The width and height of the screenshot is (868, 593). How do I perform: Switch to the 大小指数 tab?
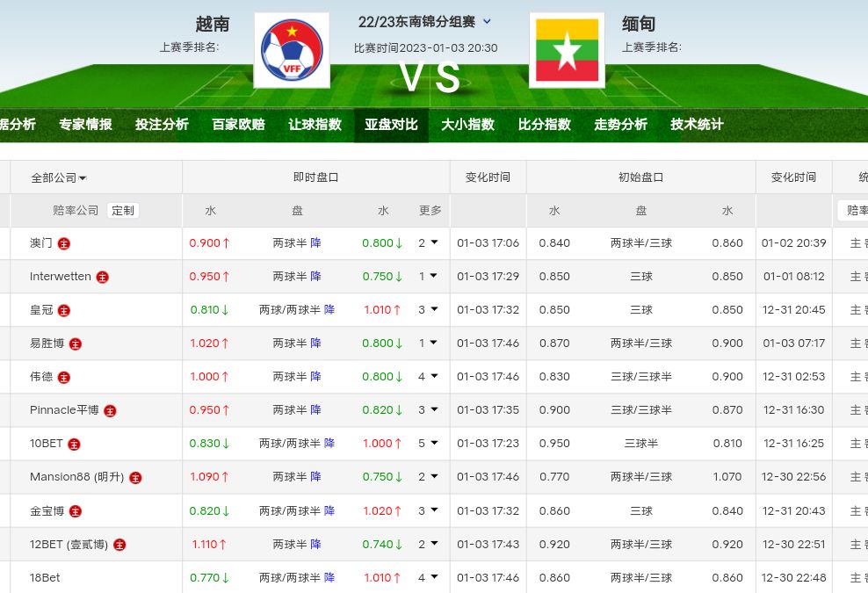[x=467, y=125]
